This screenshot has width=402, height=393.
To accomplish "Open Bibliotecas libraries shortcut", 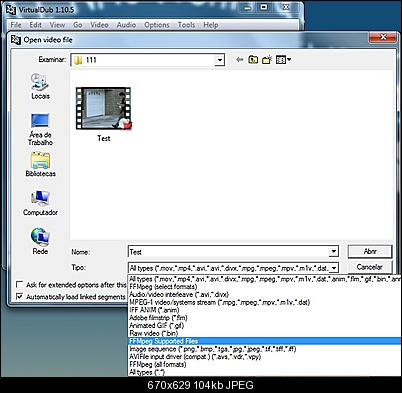I will click(40, 164).
